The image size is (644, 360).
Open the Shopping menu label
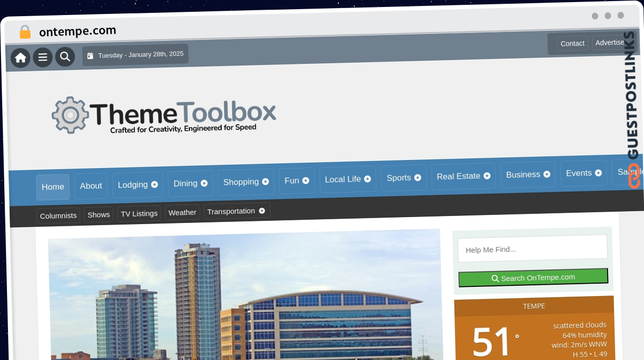coord(241,182)
